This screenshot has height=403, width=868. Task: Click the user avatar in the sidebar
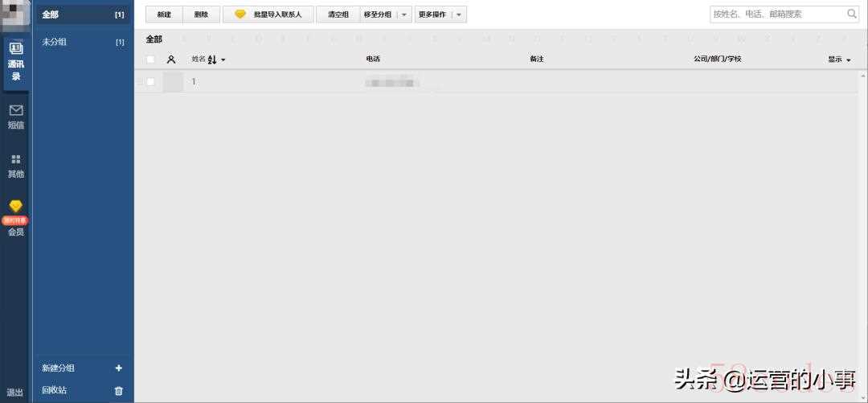(x=15, y=15)
